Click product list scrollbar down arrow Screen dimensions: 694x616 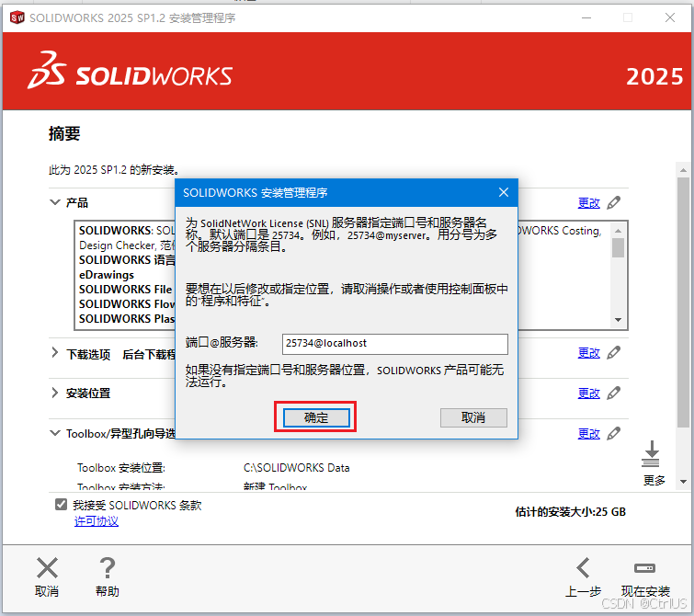[619, 320]
